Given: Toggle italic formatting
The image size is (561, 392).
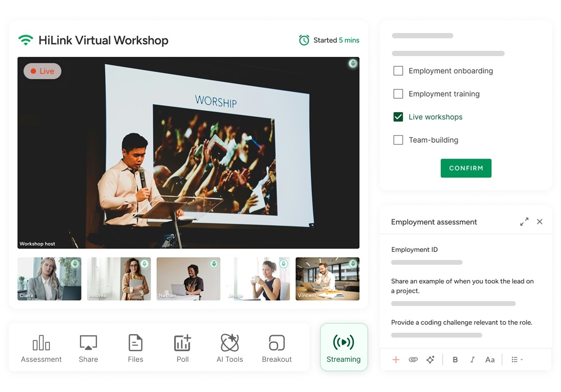Looking at the screenshot, I should tap(472, 360).
